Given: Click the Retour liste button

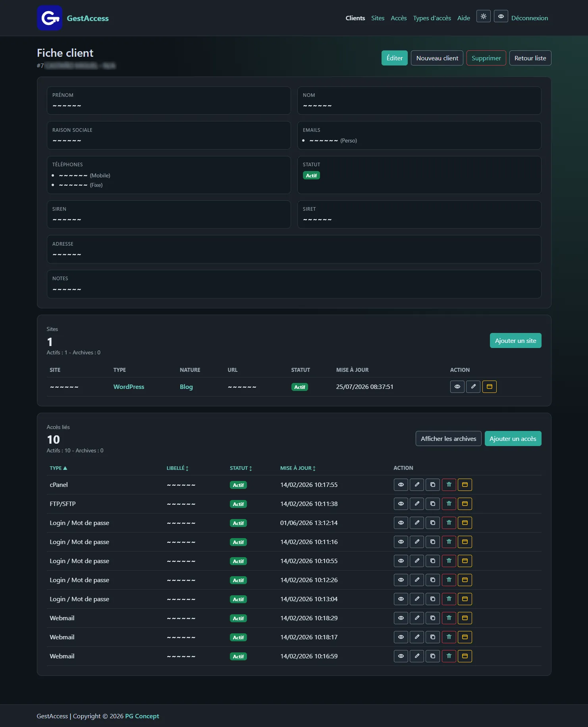Looking at the screenshot, I should pos(530,58).
